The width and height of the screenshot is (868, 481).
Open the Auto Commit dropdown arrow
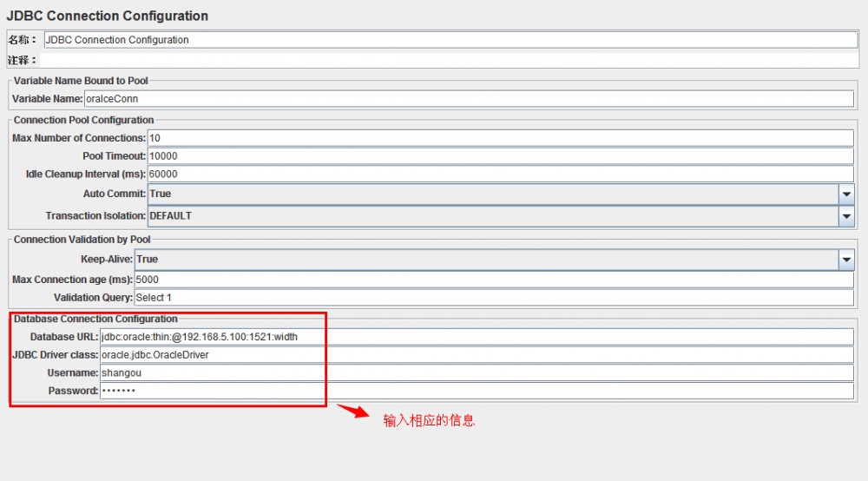click(845, 194)
